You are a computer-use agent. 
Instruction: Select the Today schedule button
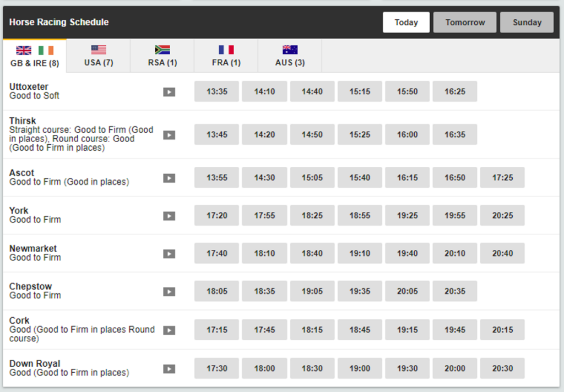coord(406,22)
